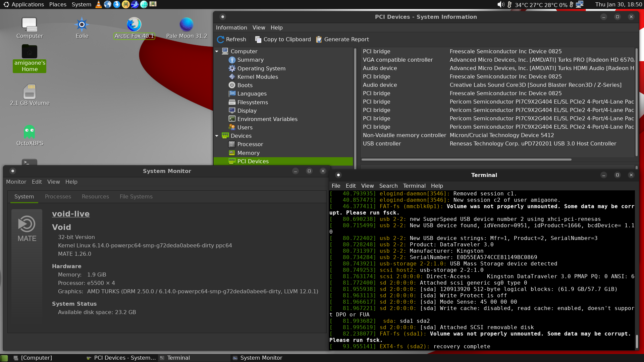
Task: Open the Places menu in top panel
Action: point(58,4)
